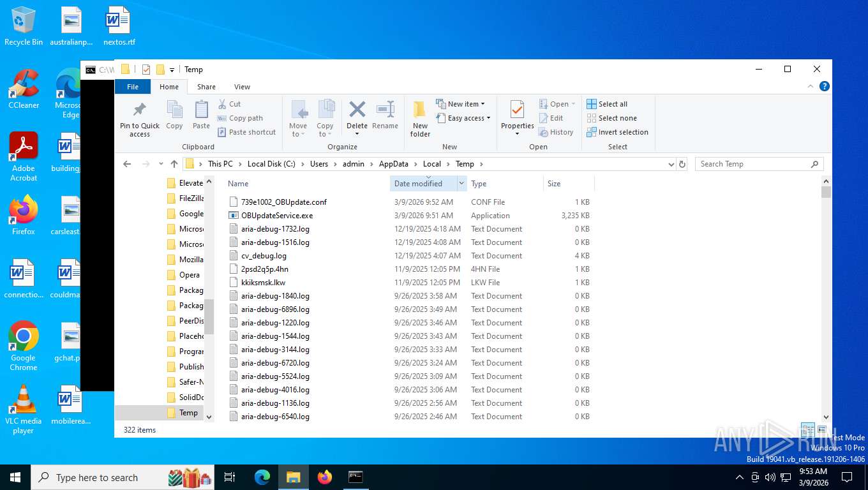
Task: Click Quick Access properties checkmark icon
Action: tap(146, 70)
